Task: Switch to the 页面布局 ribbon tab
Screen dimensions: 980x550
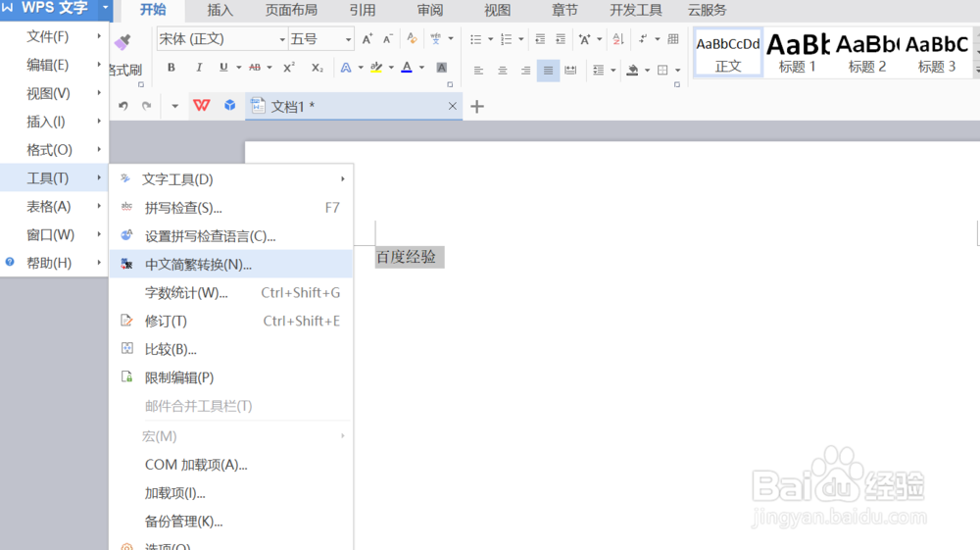Action: [291, 10]
